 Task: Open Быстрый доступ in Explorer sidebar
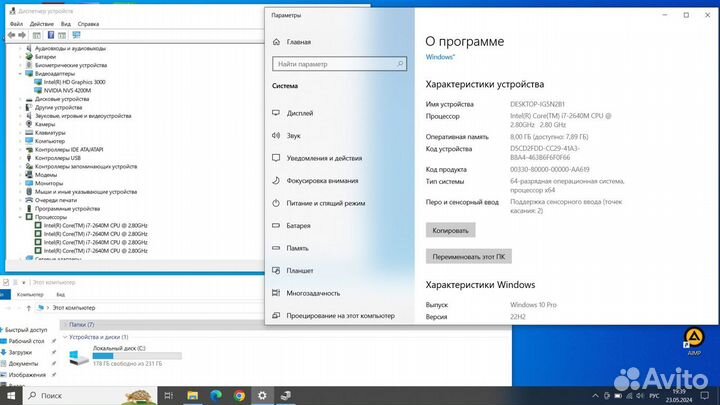[x=26, y=330]
